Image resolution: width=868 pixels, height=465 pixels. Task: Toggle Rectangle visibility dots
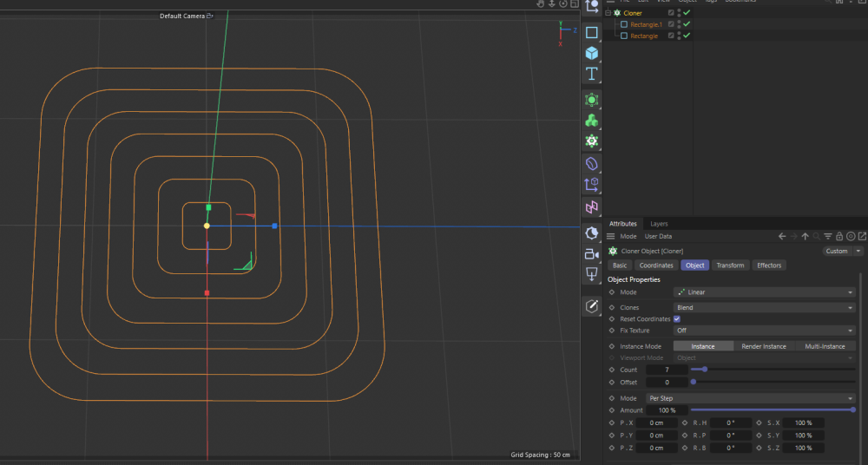680,36
